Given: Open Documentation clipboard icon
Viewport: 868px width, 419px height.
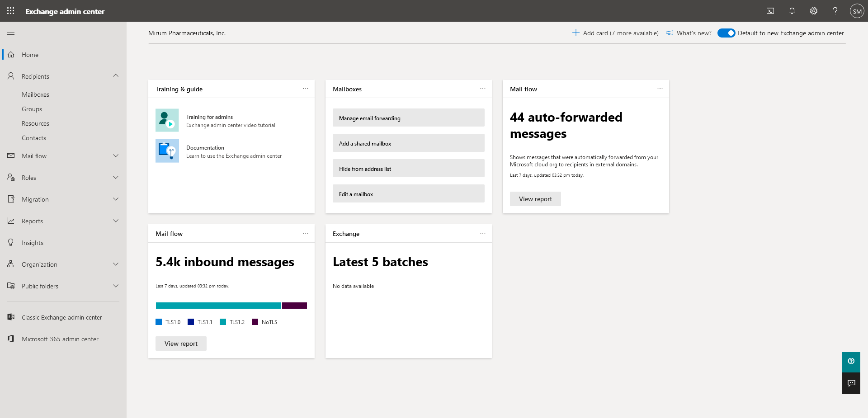Looking at the screenshot, I should [x=167, y=151].
